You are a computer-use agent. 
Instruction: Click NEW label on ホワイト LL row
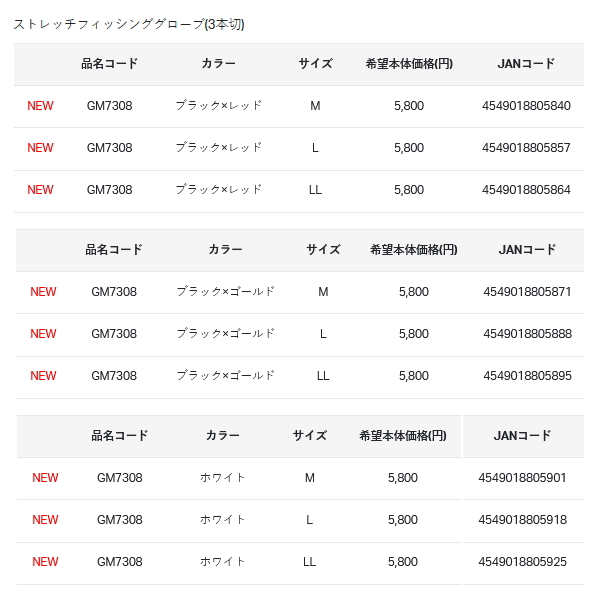click(45, 562)
